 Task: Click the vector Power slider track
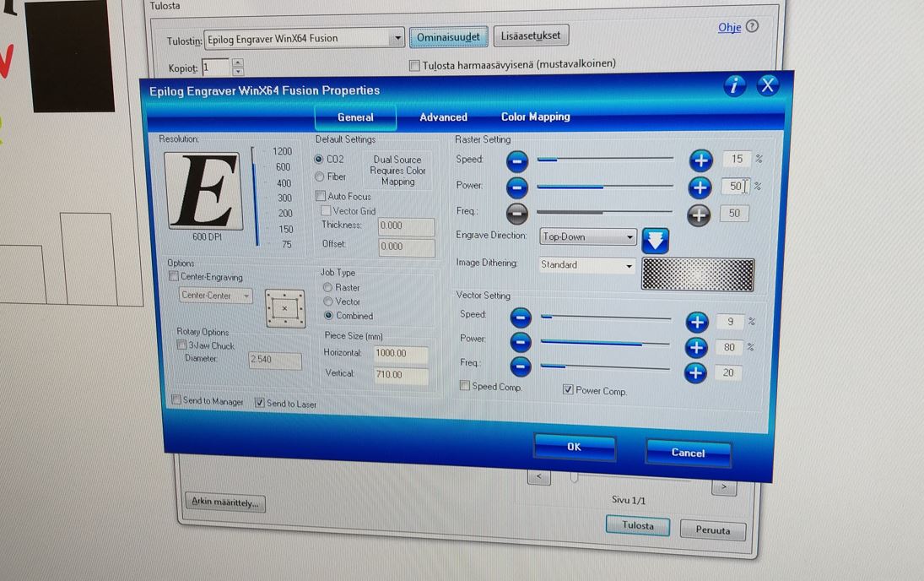point(605,344)
